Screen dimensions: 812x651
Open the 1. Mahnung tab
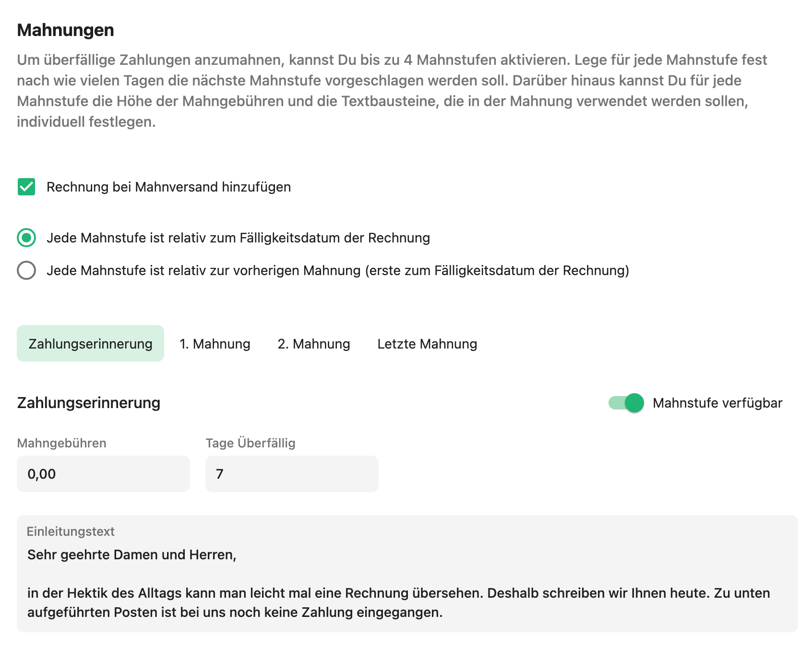click(x=215, y=344)
